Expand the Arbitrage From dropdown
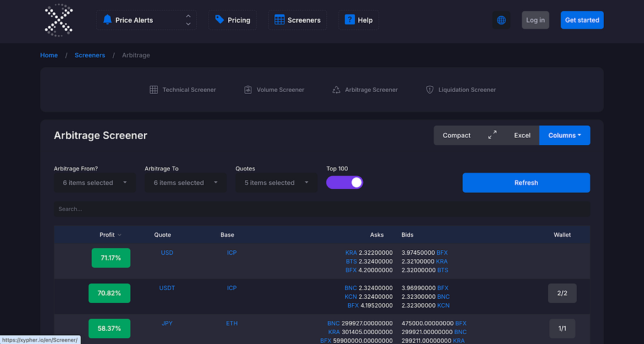The width and height of the screenshot is (644, 344). (95, 182)
